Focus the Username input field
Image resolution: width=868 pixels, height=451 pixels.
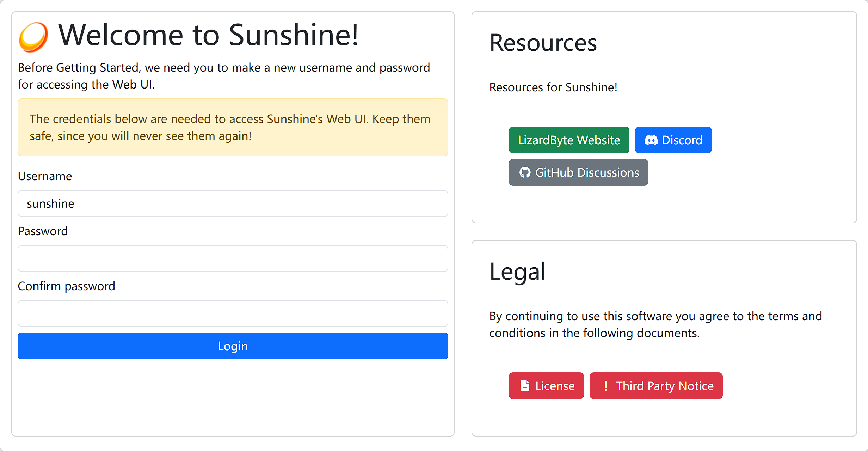(x=233, y=203)
